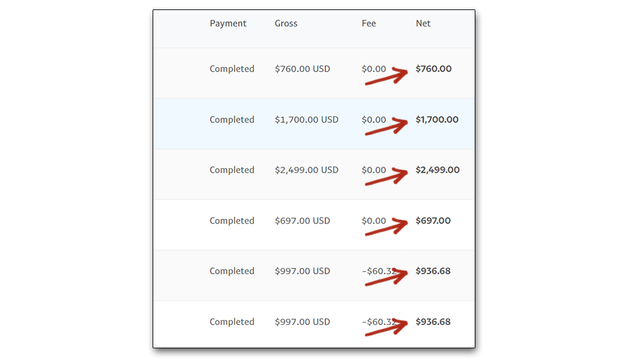Select the $1,700.00 USD gross amount
628x364 pixels.
tap(306, 120)
